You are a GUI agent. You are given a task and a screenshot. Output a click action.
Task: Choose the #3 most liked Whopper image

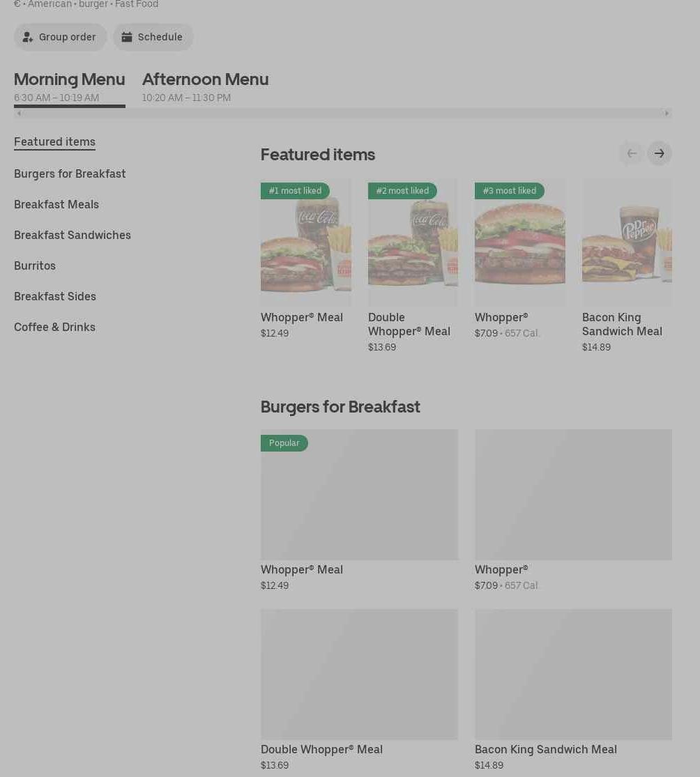pos(519,244)
